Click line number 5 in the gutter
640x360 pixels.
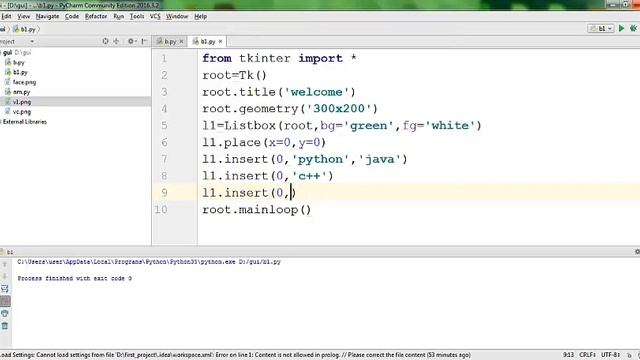tap(164, 125)
